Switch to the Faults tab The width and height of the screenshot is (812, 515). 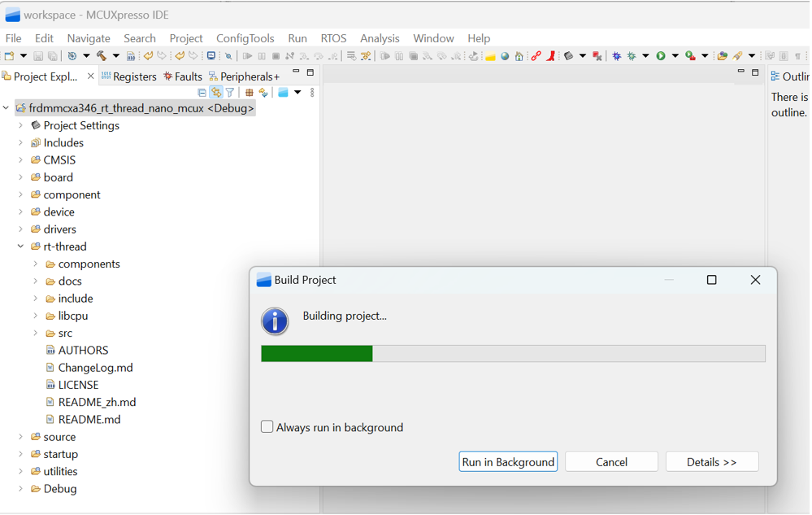183,76
